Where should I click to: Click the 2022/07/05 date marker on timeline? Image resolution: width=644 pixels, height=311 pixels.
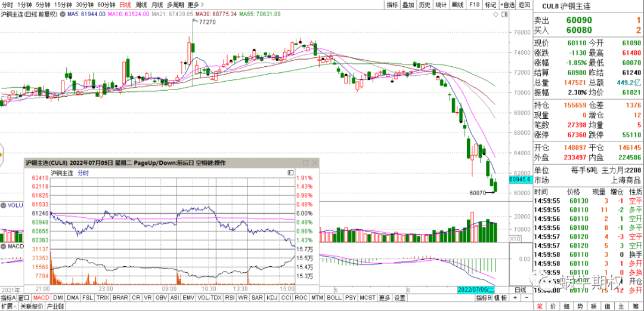[476, 290]
